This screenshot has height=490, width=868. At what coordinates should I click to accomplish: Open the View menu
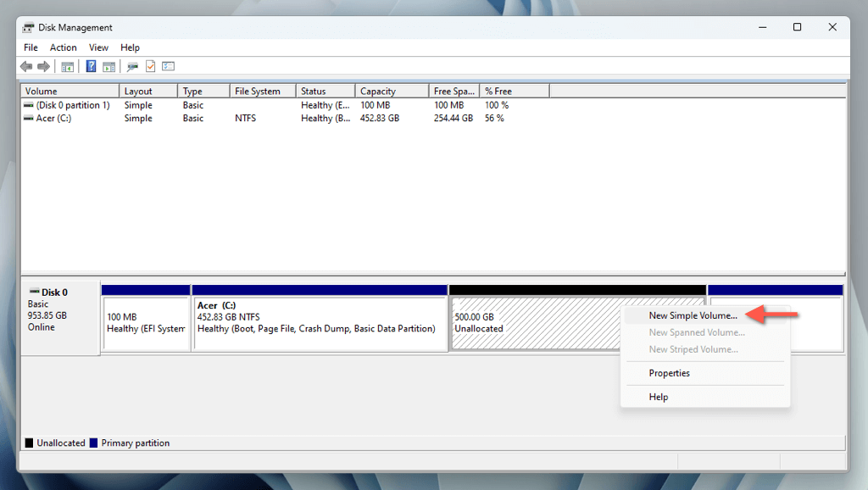(98, 47)
